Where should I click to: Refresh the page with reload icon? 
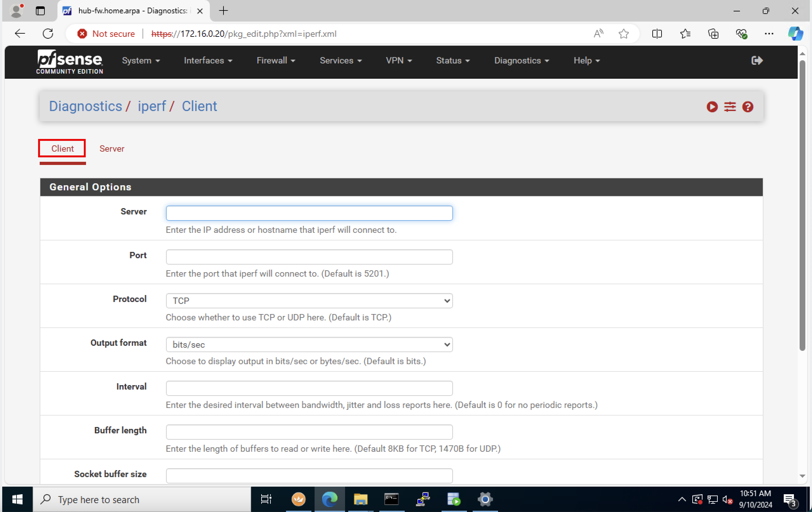coord(48,34)
